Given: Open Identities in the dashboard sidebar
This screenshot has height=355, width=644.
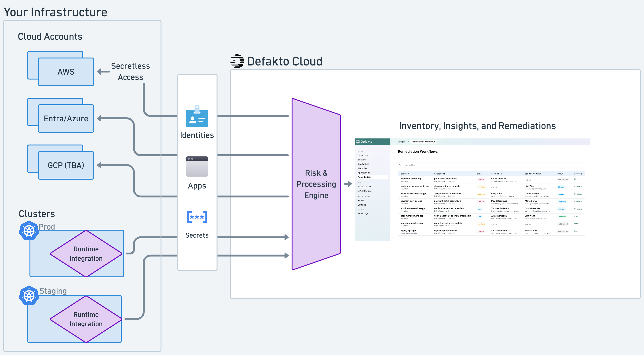Looking at the screenshot, I should [x=362, y=168].
